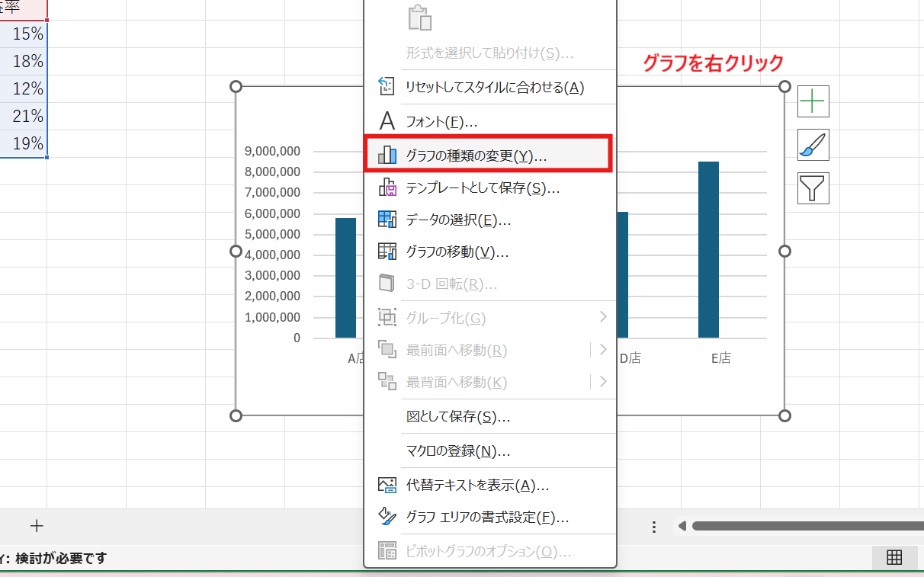Open the Chart Elements plus button beside the chart
The height and width of the screenshot is (577, 924).
click(x=813, y=101)
